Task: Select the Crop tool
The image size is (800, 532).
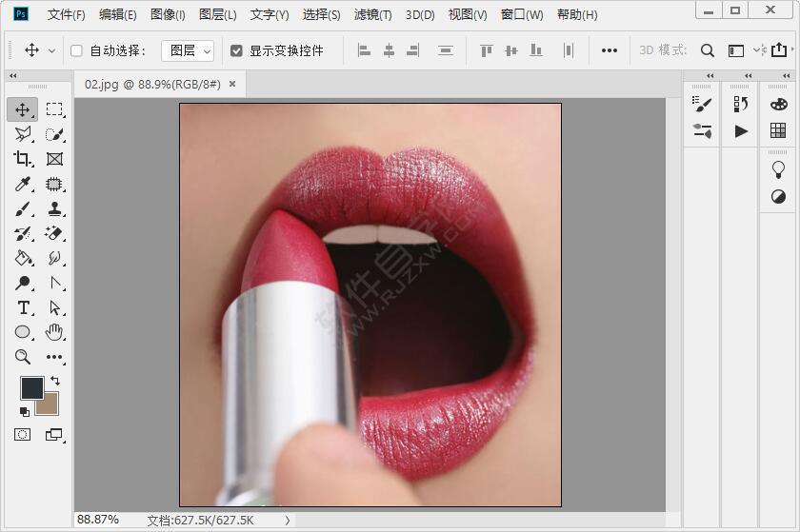Action: click(23, 159)
